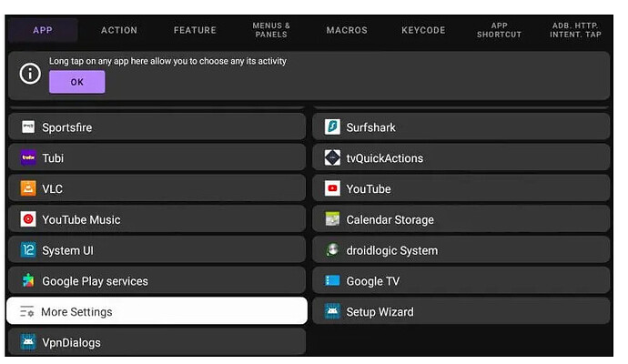Click the VLC cone icon
Viewport: 628px width, 364px height.
28,188
